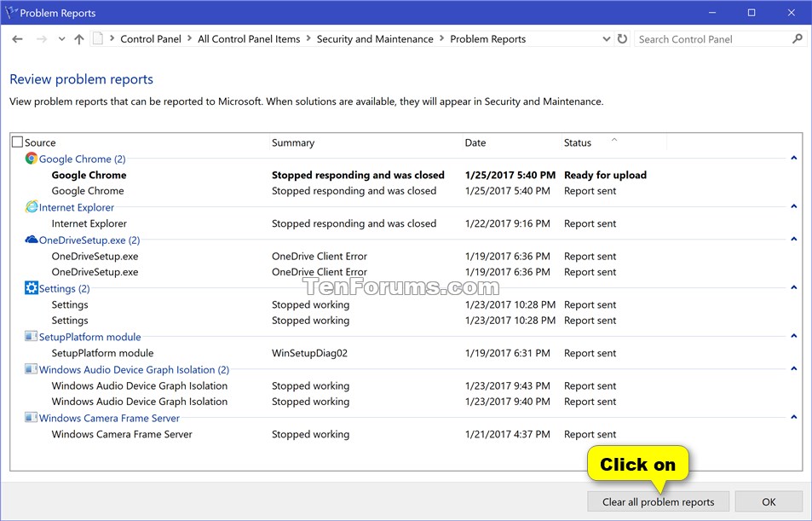812x521 pixels.
Task: Collapse the Settings group
Action: tap(794, 287)
